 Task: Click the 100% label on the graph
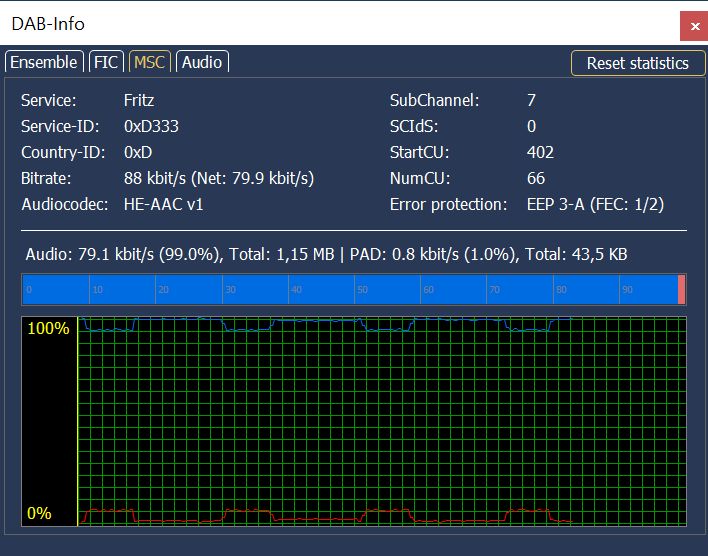[47, 329]
